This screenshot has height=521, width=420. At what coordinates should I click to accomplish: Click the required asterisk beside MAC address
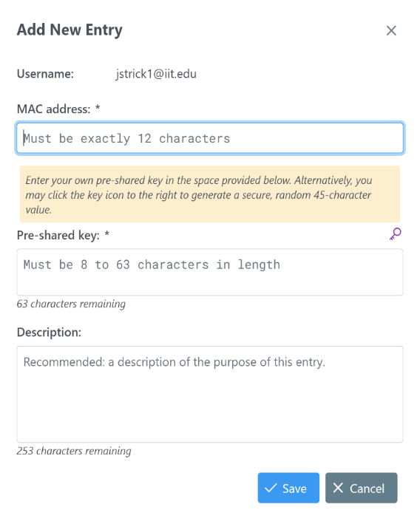tap(98, 107)
